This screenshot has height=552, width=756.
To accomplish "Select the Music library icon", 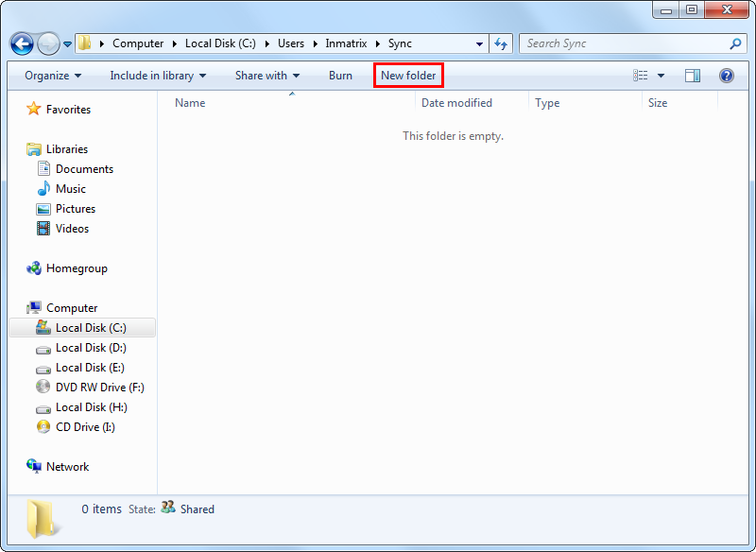I will (x=43, y=189).
